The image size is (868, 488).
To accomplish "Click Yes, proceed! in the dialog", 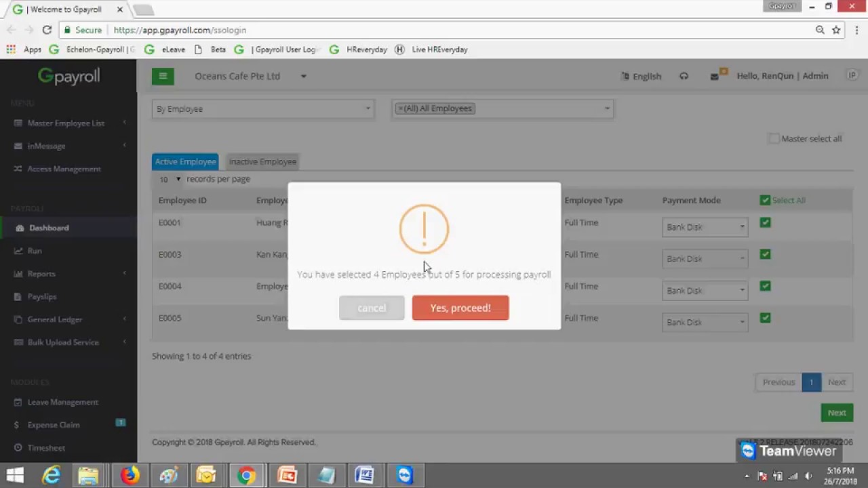I will coord(460,308).
